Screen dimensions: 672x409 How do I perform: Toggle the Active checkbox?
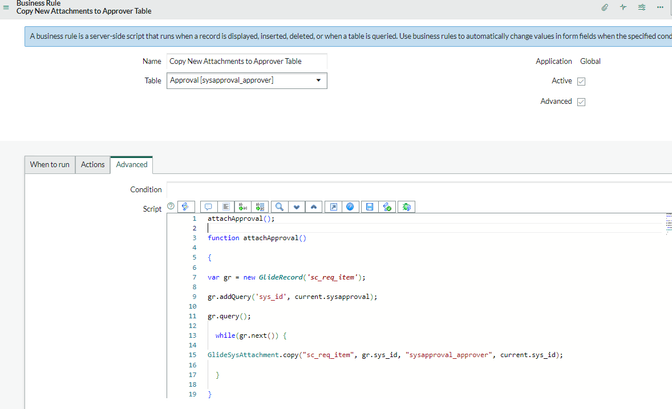pos(581,81)
